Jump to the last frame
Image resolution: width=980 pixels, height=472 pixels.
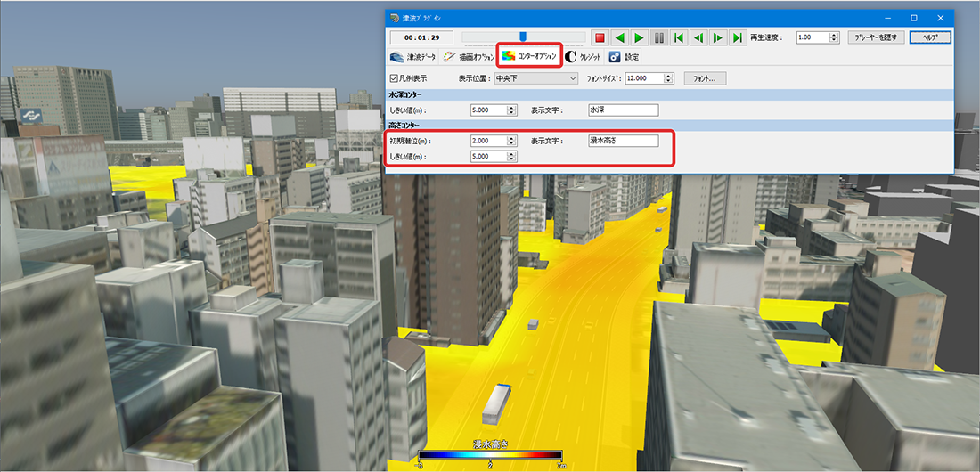click(738, 37)
